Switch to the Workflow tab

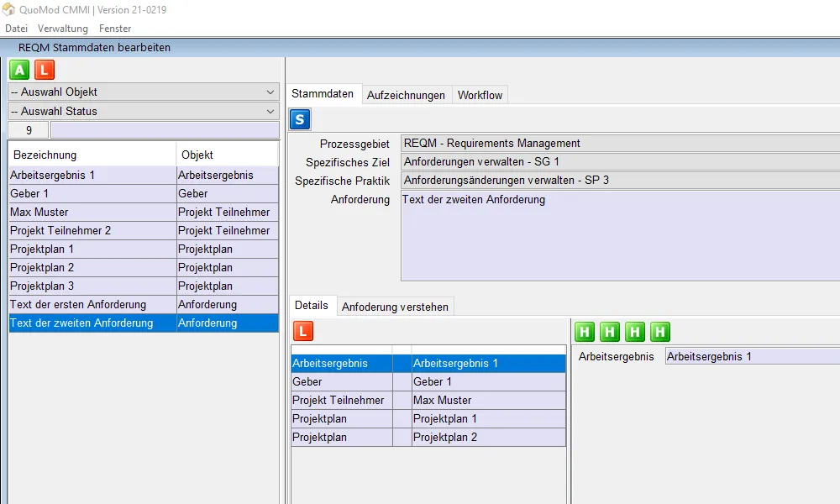point(480,95)
